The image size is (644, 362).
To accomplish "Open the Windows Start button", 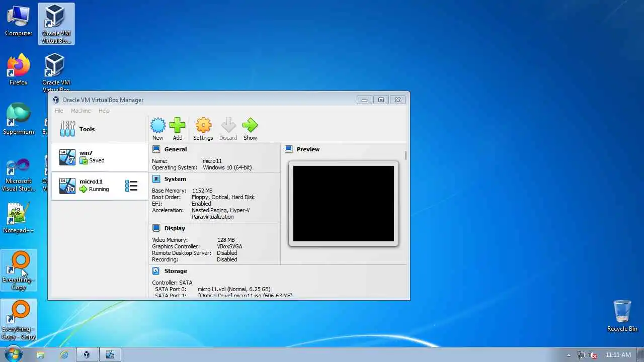I will [13, 354].
